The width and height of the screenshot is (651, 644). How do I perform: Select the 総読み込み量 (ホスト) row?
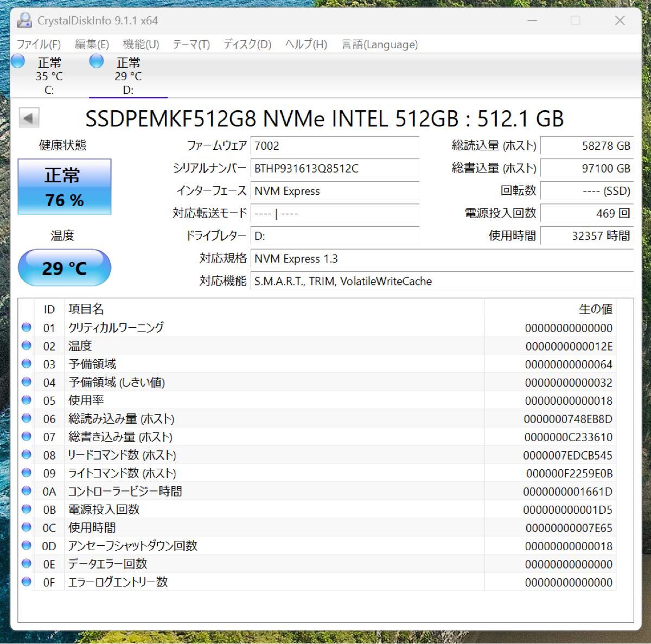tap(317, 418)
